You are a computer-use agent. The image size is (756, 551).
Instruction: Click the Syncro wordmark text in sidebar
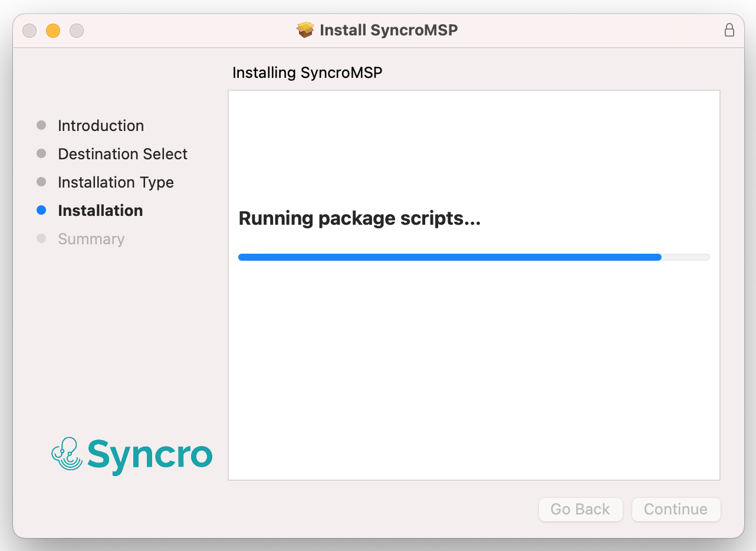(150, 455)
